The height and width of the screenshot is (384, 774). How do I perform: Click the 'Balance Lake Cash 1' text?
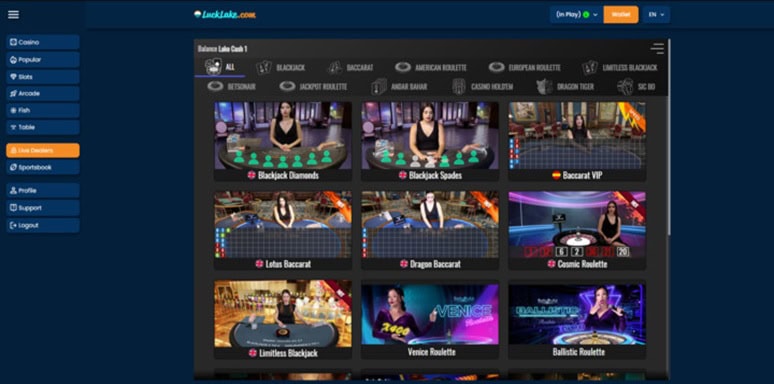223,48
